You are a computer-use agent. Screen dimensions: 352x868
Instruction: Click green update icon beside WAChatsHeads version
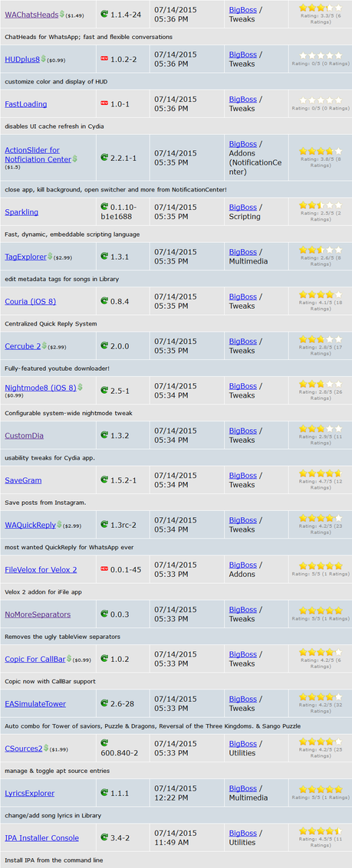point(104,15)
